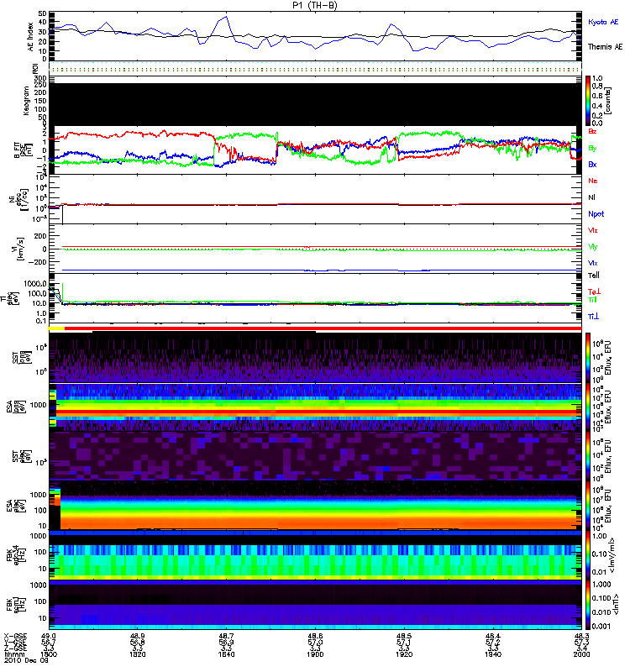Image resolution: width=630 pixels, height=672 pixels.
Task: Select the green By legend label
Action: [592, 149]
